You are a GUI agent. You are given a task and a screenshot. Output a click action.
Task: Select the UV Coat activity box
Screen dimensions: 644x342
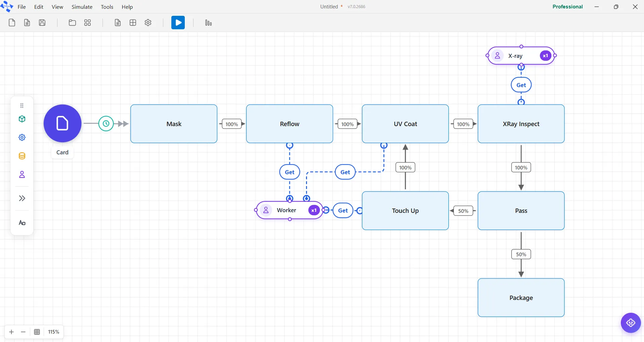click(x=405, y=124)
